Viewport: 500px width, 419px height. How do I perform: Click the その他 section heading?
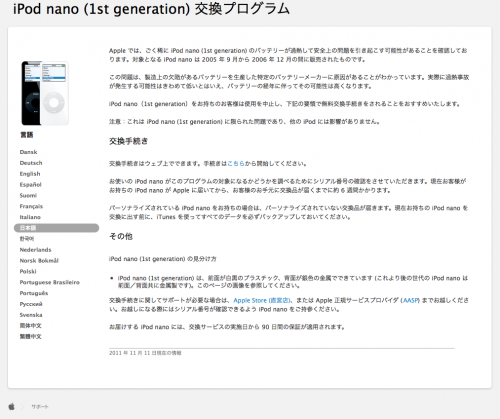121,237
